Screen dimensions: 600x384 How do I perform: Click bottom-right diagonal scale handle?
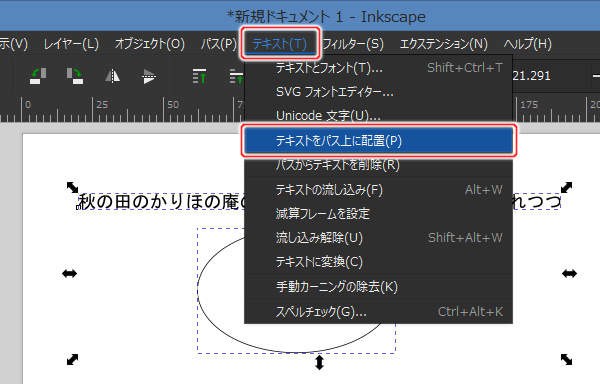coord(566,360)
